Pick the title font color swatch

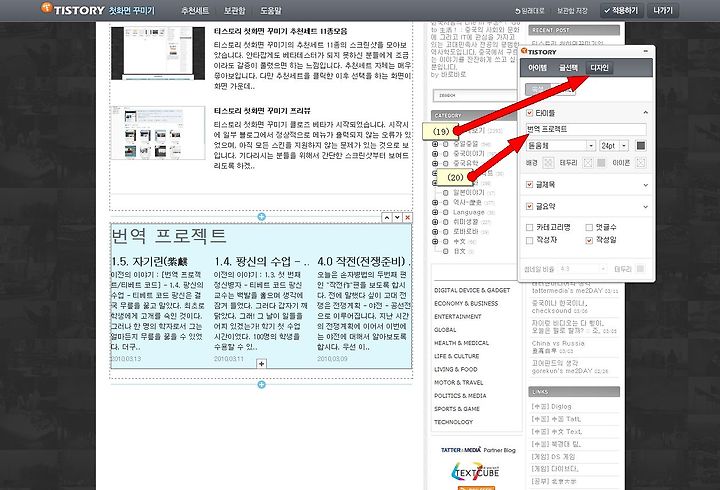pyautogui.click(x=641, y=146)
